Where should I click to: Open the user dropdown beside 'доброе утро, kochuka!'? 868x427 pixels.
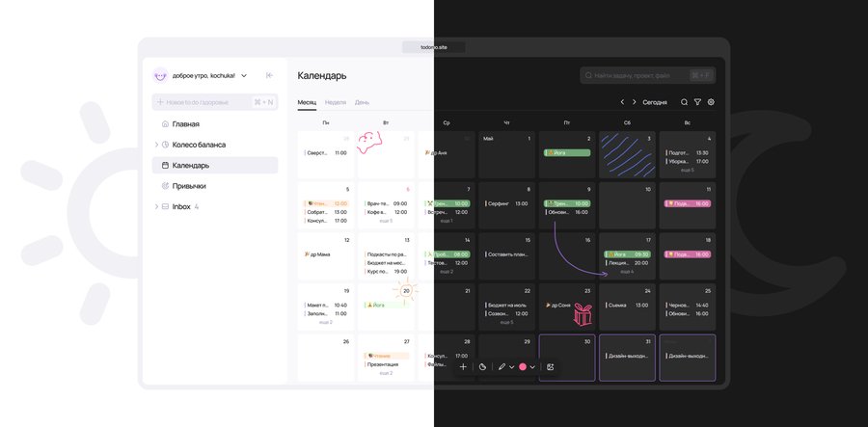pos(244,76)
